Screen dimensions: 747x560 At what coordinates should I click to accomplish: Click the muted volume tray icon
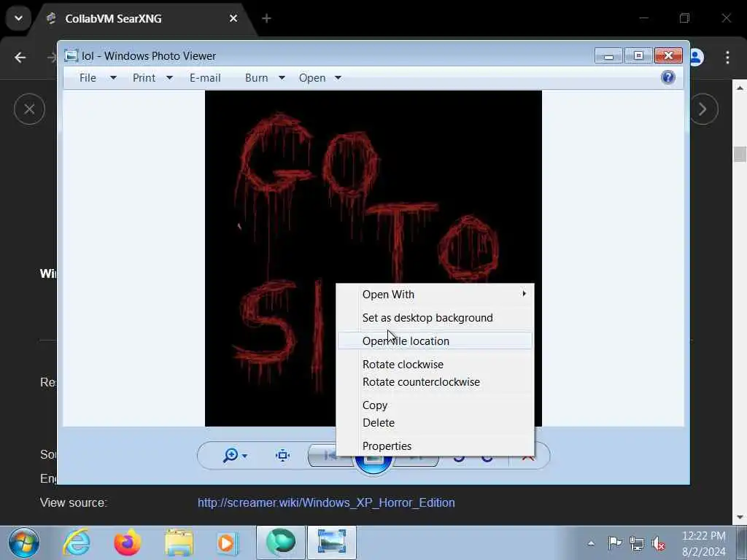point(659,542)
